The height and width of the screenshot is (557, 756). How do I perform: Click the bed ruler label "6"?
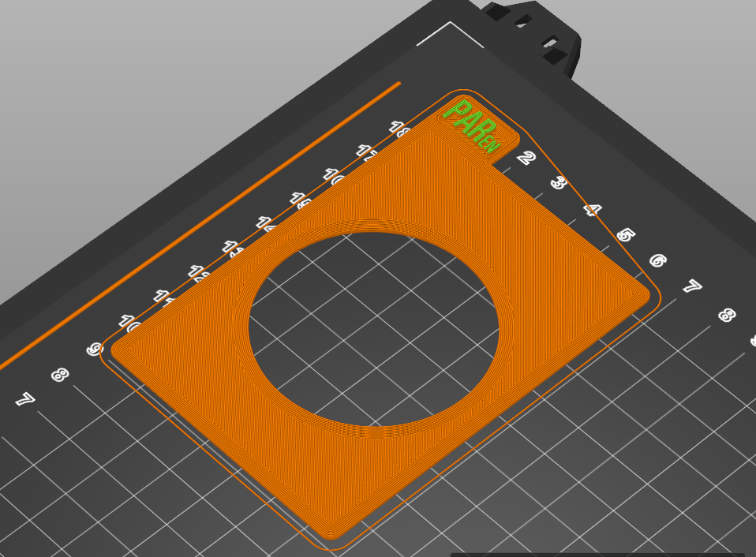(658, 260)
